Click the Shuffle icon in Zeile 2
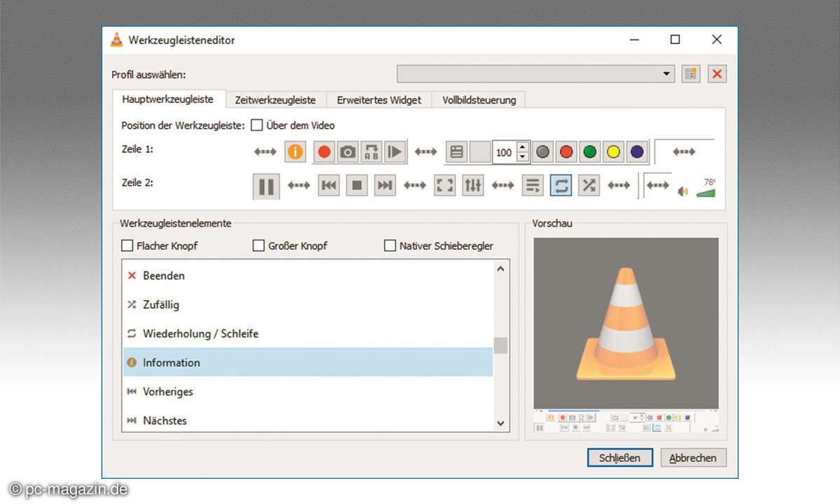This screenshot has width=840, height=504. point(589,185)
